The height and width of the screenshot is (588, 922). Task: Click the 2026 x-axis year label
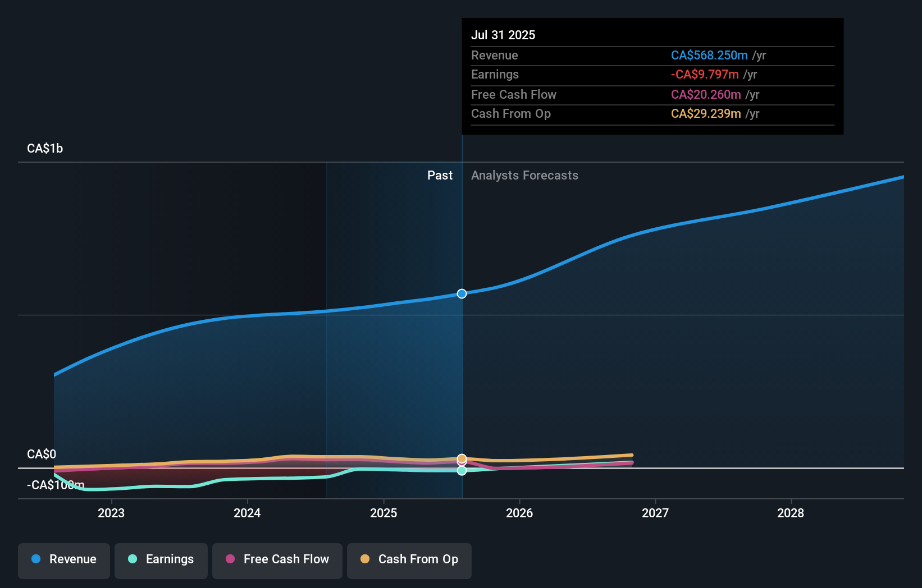pyautogui.click(x=519, y=513)
